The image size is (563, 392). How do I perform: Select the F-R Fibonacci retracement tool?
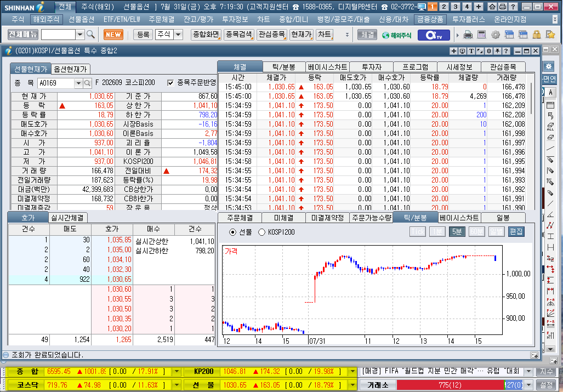[x=550, y=323]
